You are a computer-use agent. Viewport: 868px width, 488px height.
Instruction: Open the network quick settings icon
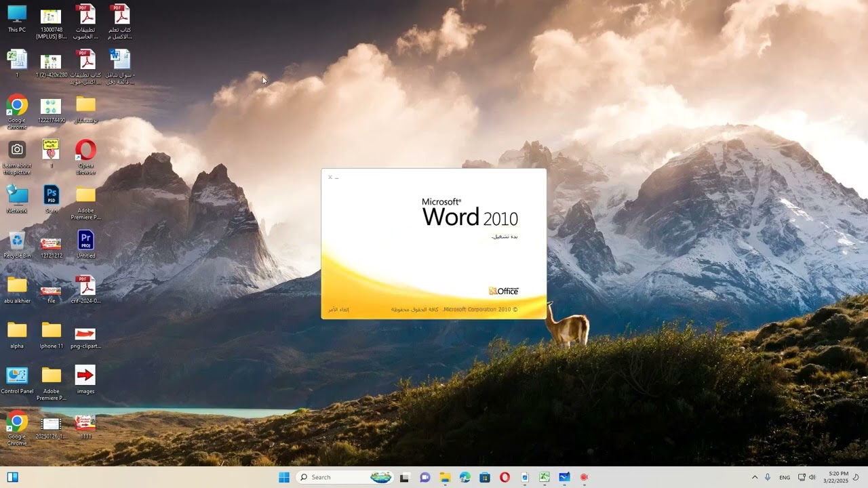click(x=802, y=477)
